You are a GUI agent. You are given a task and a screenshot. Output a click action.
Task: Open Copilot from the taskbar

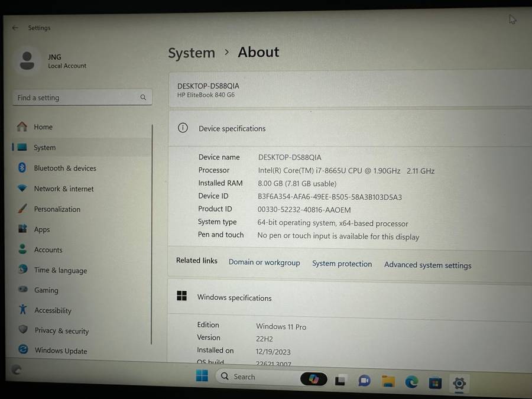(313, 379)
